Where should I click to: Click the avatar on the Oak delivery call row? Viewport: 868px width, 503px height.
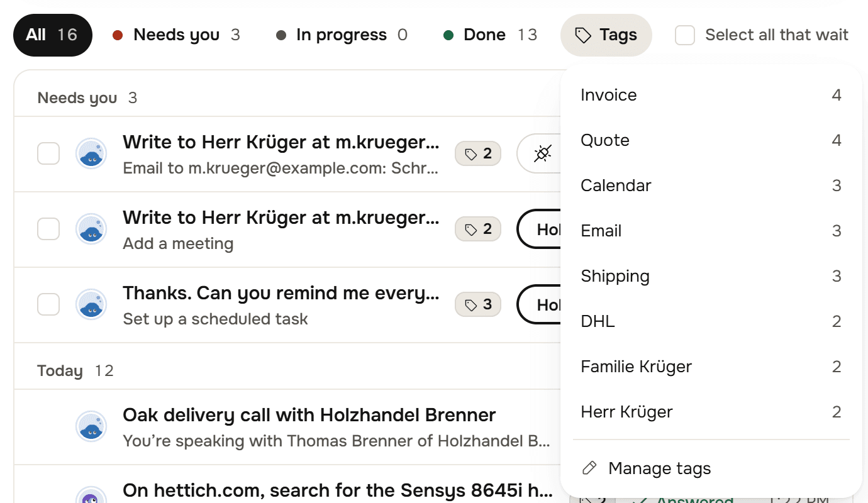pyautogui.click(x=91, y=427)
